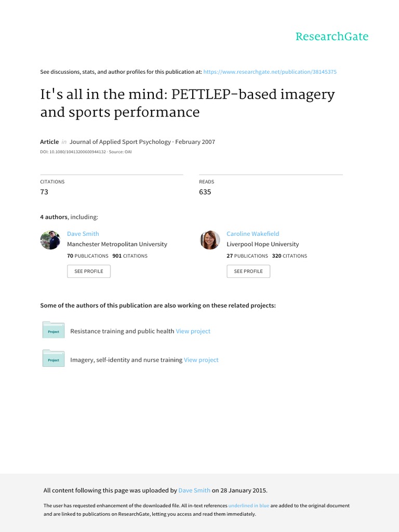The image size is (399, 532).
Task: Click the citations count 73
Action: tap(44, 192)
